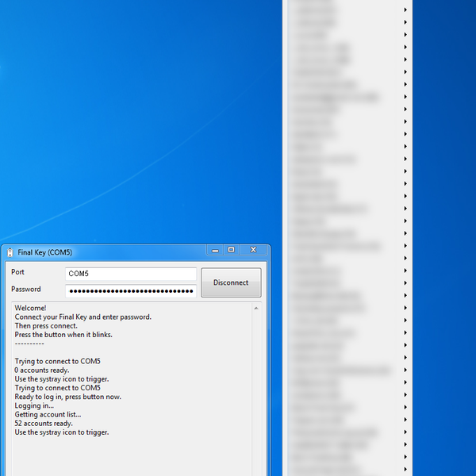Minimize the Final Key window
The height and width of the screenshot is (476, 476).
click(215, 250)
